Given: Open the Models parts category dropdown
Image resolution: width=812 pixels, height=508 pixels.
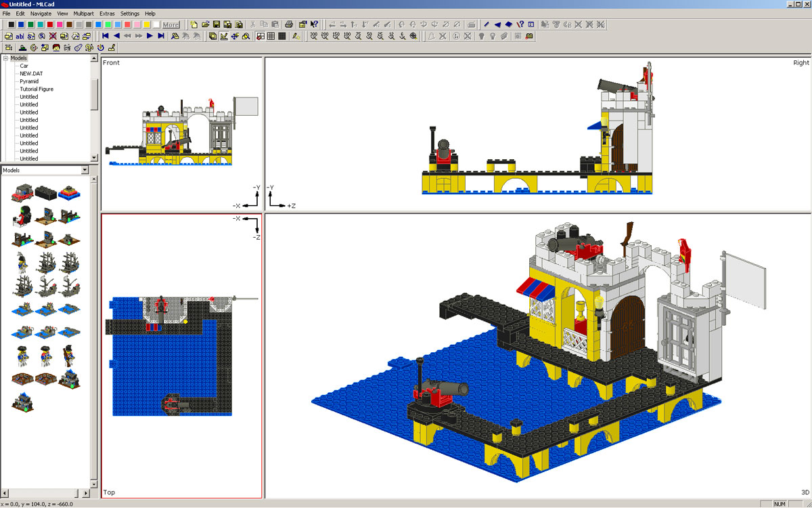Looking at the screenshot, I should (85, 170).
